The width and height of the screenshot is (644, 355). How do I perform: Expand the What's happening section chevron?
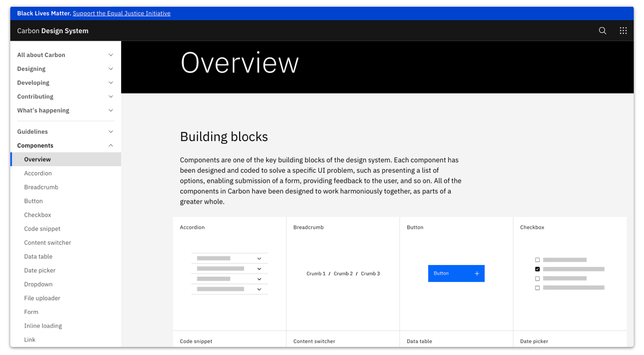pyautogui.click(x=111, y=111)
